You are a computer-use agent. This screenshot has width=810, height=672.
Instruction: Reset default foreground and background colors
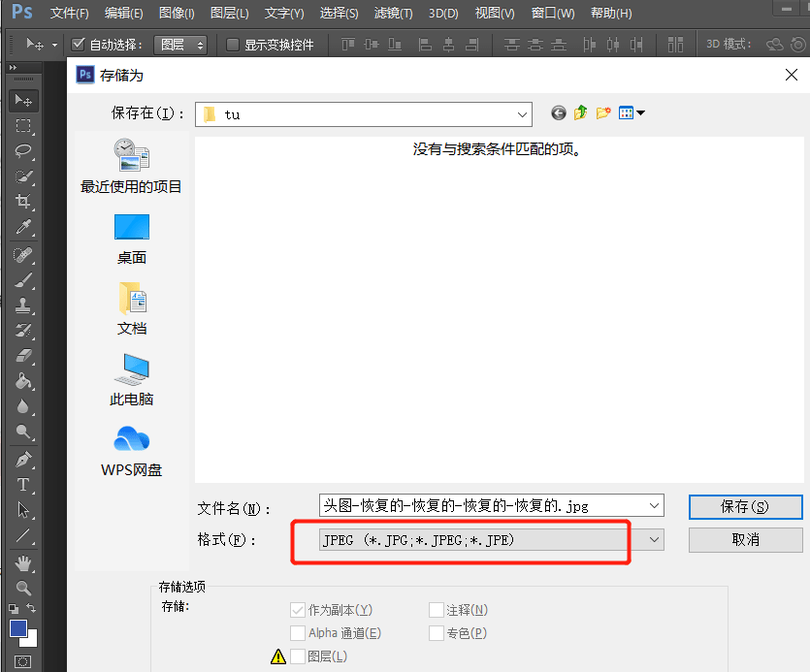(x=14, y=608)
